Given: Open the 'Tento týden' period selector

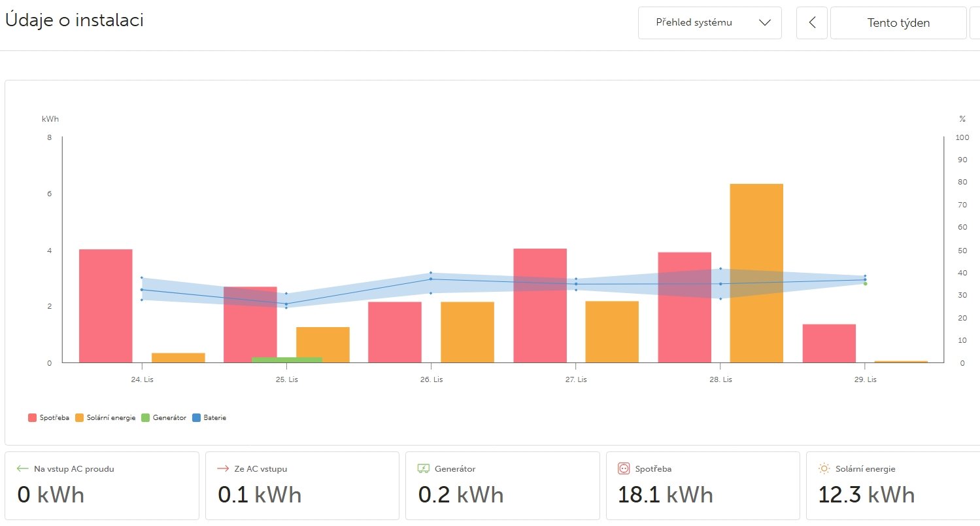Looking at the screenshot, I should pos(898,23).
